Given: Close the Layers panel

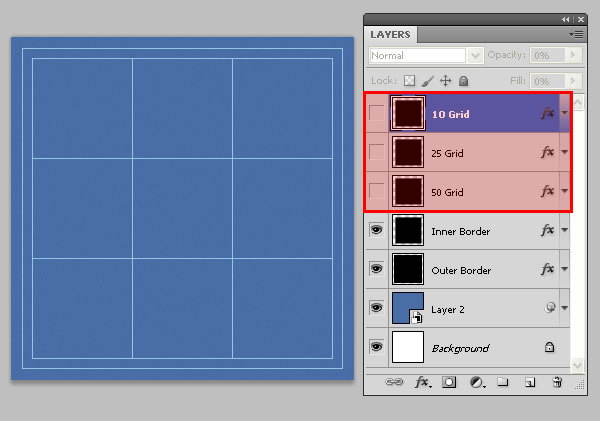Looking at the screenshot, I should click(x=581, y=19).
